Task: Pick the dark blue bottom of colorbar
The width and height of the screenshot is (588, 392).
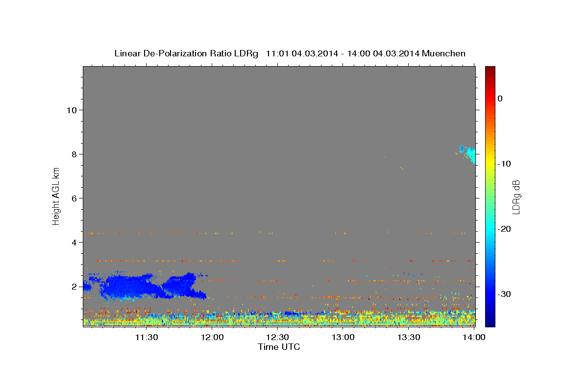Action: 490,321
